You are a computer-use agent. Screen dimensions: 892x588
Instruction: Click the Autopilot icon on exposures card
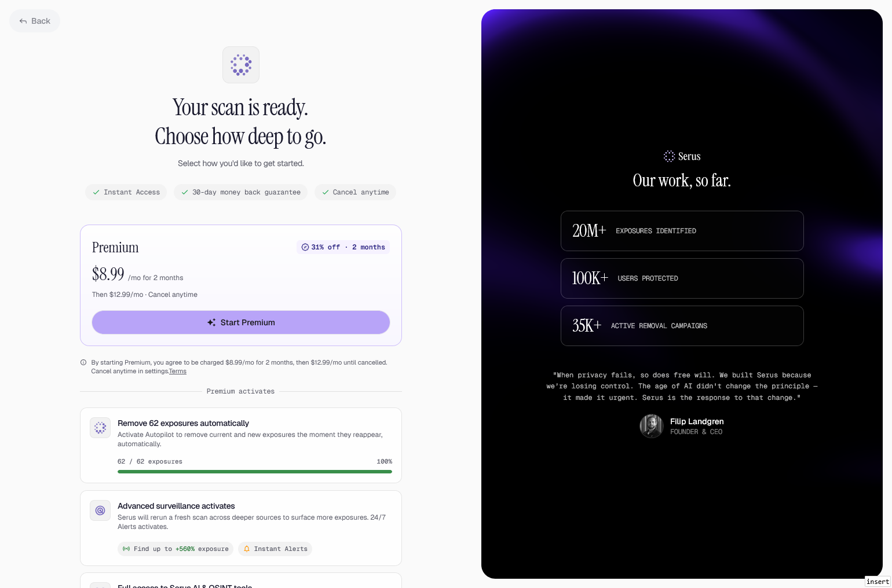[100, 428]
